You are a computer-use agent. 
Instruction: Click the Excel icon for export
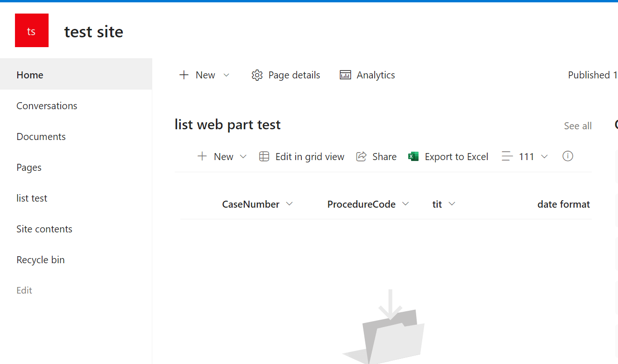click(x=413, y=156)
